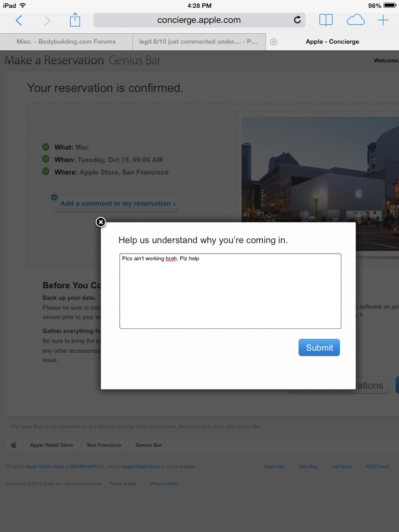This screenshot has height=532, width=399.
Task: Tap the forward navigation arrow
Action: [47, 20]
